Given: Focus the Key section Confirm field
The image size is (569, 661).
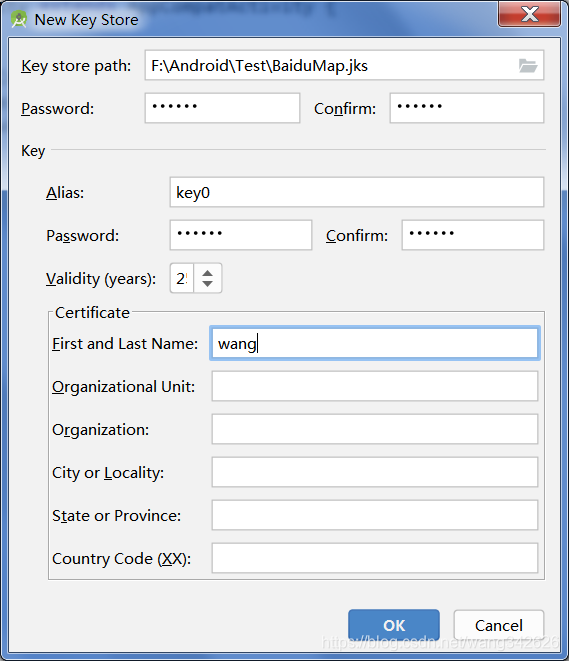Looking at the screenshot, I should click(x=472, y=235).
